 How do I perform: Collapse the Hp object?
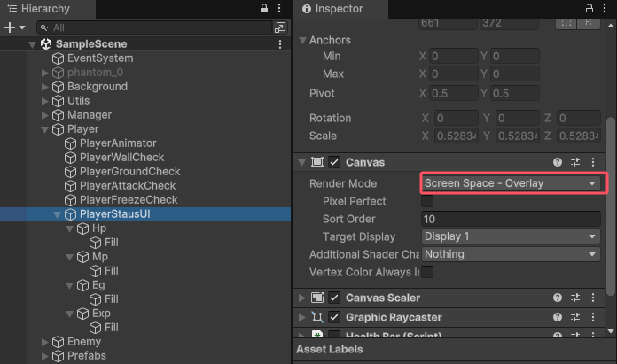(x=70, y=228)
